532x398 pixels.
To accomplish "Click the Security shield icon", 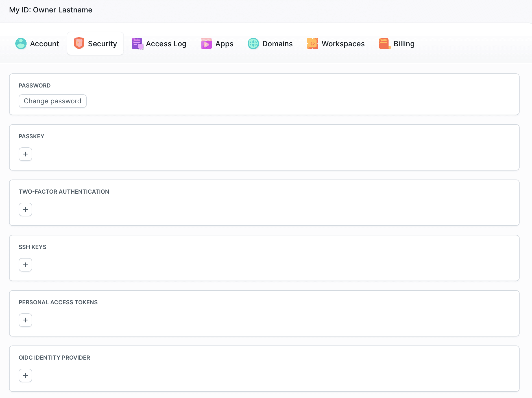I will point(79,43).
